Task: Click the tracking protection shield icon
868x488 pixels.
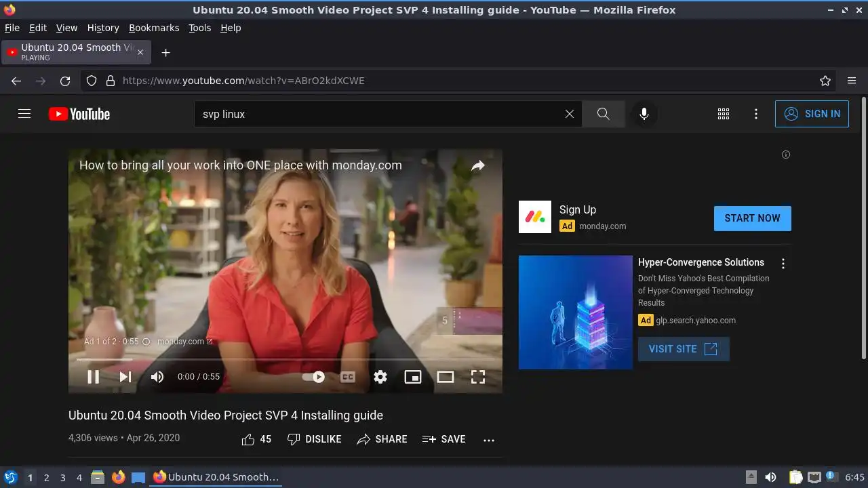Action: pos(92,81)
